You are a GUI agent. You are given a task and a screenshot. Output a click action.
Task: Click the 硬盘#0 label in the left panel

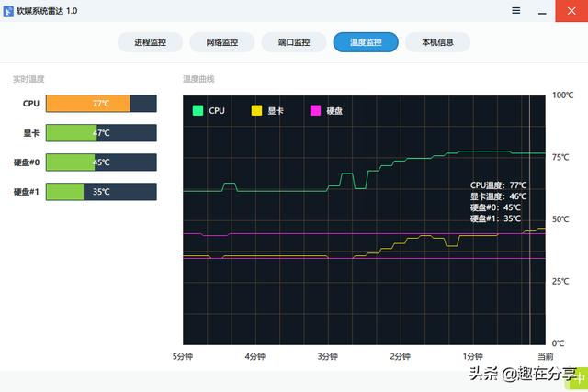(27, 162)
